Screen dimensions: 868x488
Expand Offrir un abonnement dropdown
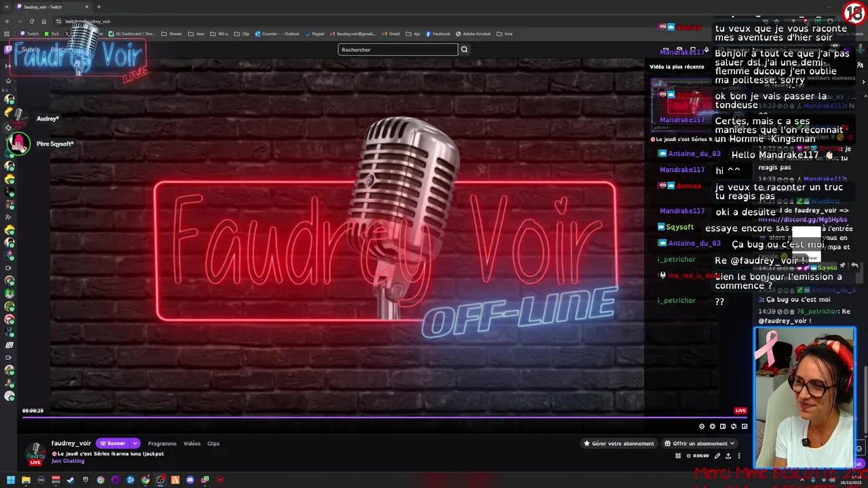698,443
